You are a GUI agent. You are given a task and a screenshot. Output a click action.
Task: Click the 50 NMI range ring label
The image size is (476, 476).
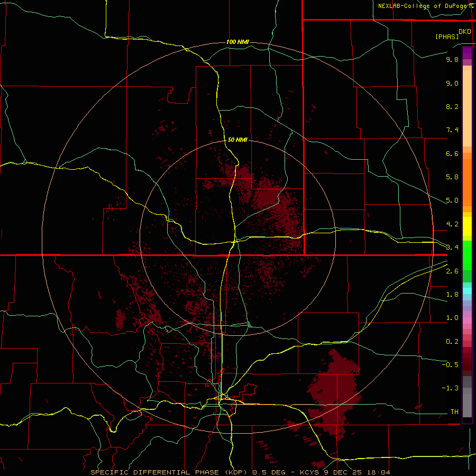(237, 140)
